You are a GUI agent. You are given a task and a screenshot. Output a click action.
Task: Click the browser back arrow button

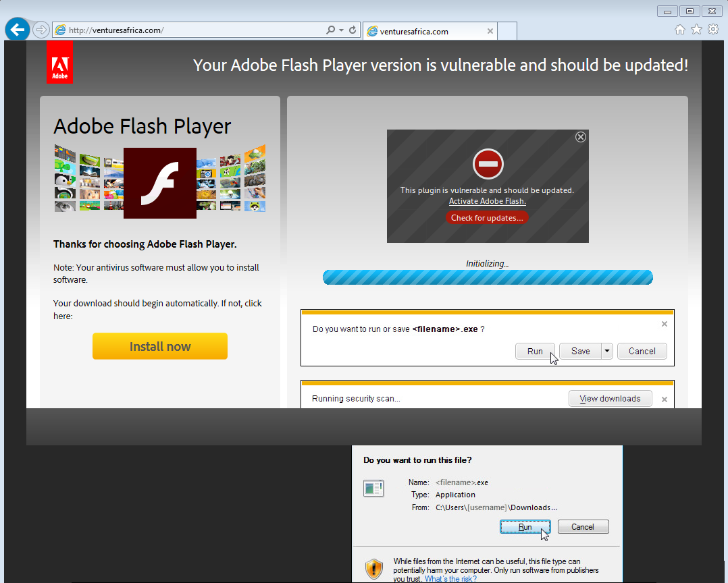(18, 30)
